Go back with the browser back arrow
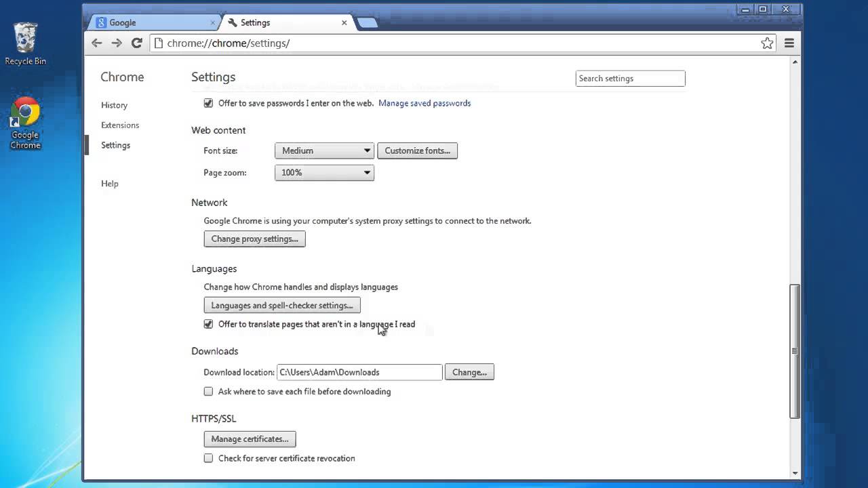Screen dimensions: 868x488 [96, 43]
